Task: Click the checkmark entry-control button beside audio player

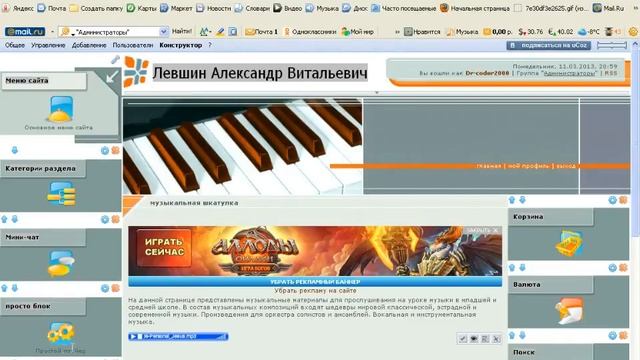Action: tap(462, 339)
